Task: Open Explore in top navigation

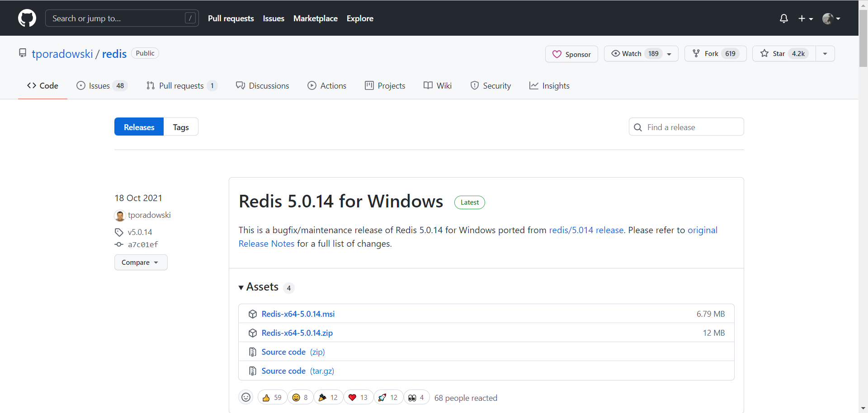Action: [x=360, y=19]
